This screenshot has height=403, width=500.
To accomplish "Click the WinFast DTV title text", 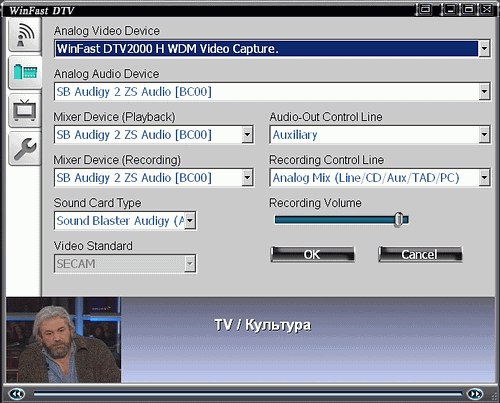I will click(x=41, y=10).
